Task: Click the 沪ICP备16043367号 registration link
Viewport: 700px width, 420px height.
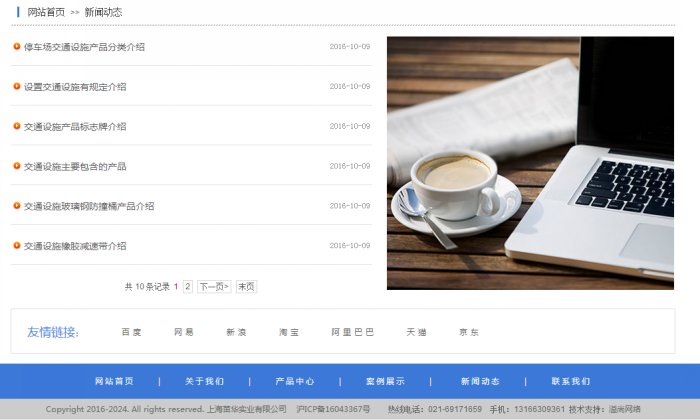Action: tap(334, 409)
